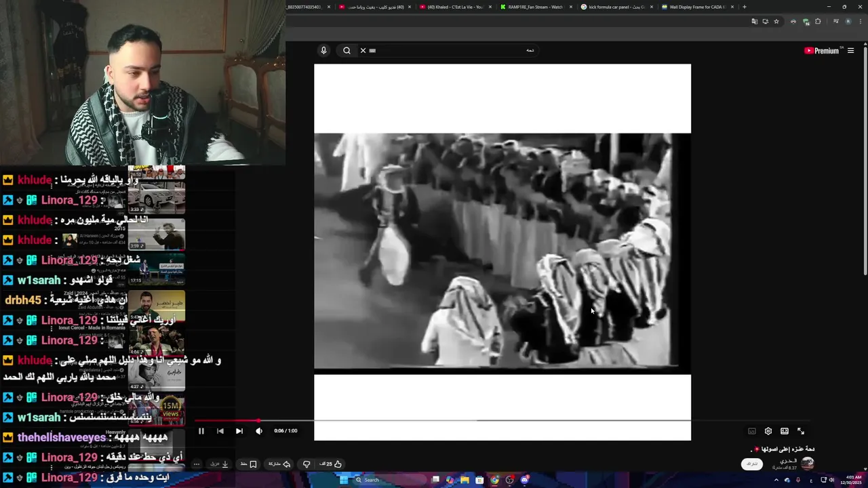The image size is (868, 488).
Task: Switch to Wall Display Frame for CADA tab
Action: tap(697, 7)
